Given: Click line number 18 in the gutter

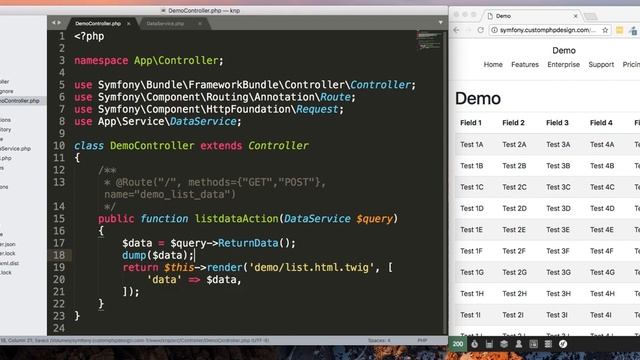Looking at the screenshot, I should [59, 255].
